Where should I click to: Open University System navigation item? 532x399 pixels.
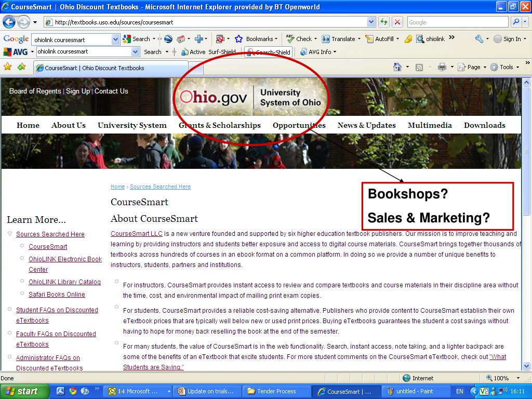coord(132,125)
